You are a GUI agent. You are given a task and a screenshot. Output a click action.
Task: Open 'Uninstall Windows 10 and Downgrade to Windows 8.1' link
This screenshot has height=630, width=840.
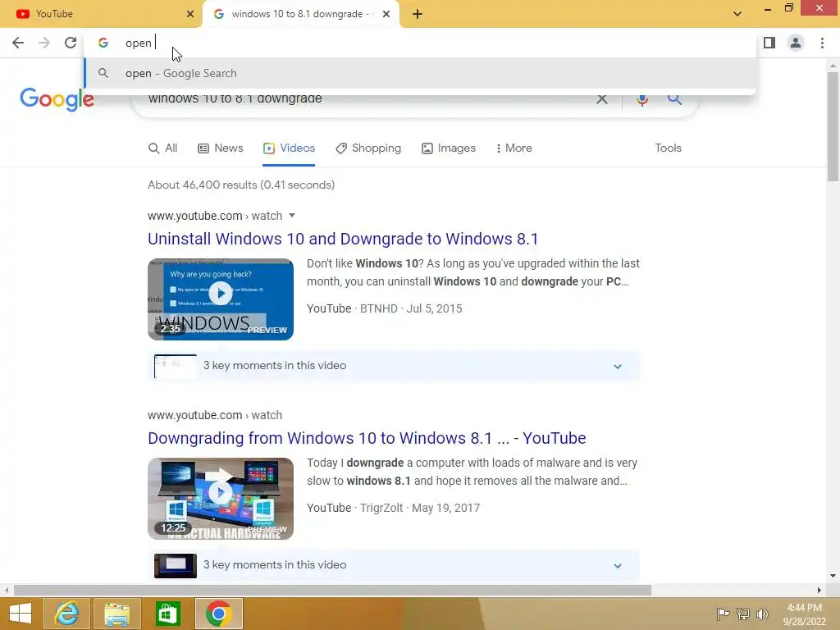click(343, 239)
